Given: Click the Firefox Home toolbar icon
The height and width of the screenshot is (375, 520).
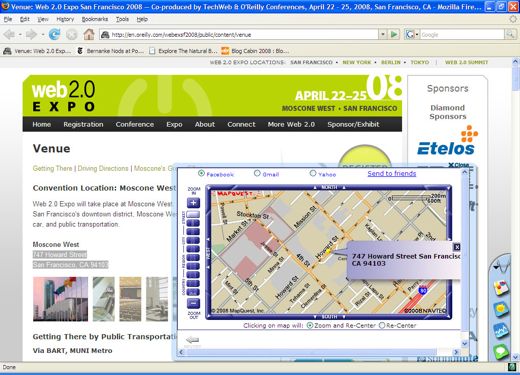Looking at the screenshot, I should [x=89, y=34].
